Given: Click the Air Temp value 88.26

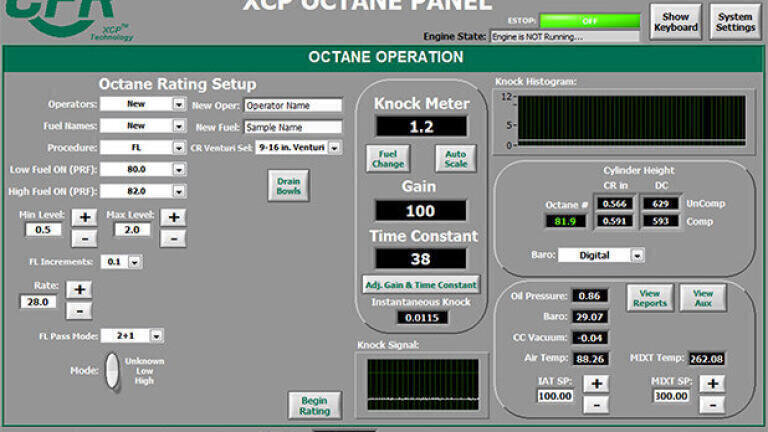Looking at the screenshot, I should click(x=590, y=359).
